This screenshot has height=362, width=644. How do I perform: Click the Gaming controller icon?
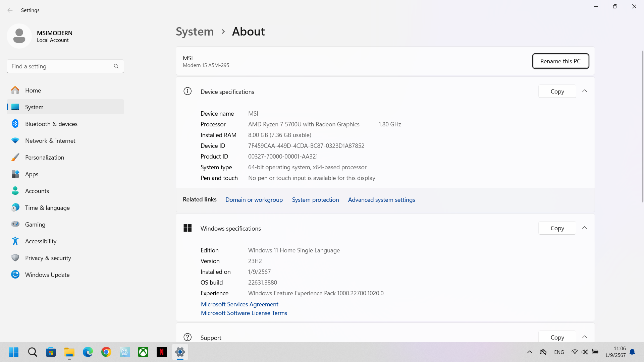(15, 224)
